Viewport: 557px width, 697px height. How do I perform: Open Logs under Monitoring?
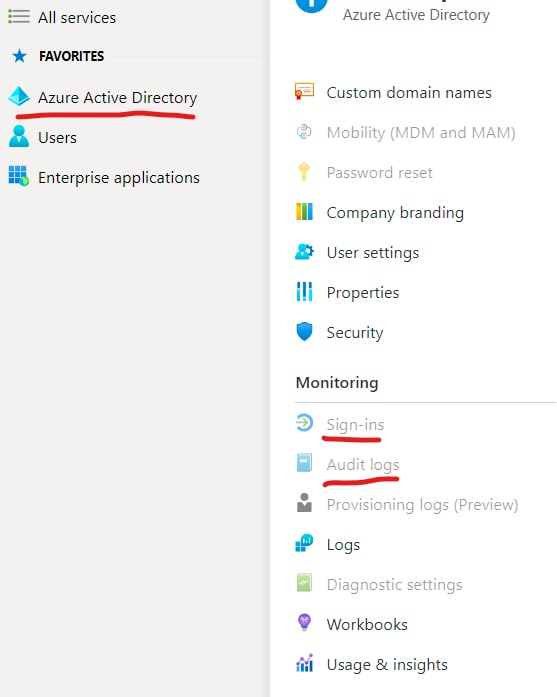click(x=343, y=545)
